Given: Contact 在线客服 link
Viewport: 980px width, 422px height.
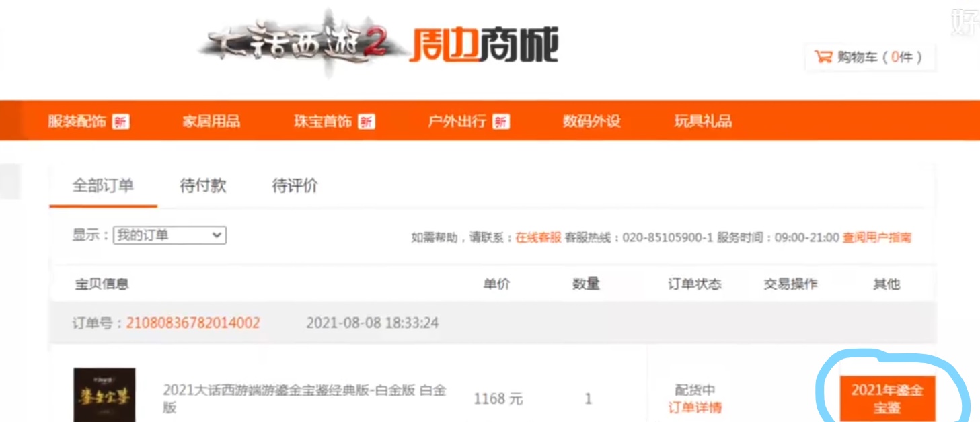Looking at the screenshot, I should [x=538, y=237].
